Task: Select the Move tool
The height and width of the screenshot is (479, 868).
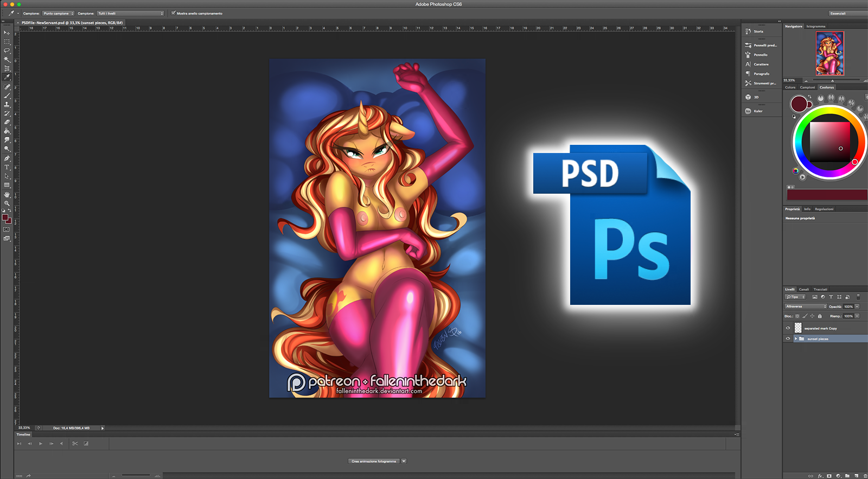Action: [7, 33]
